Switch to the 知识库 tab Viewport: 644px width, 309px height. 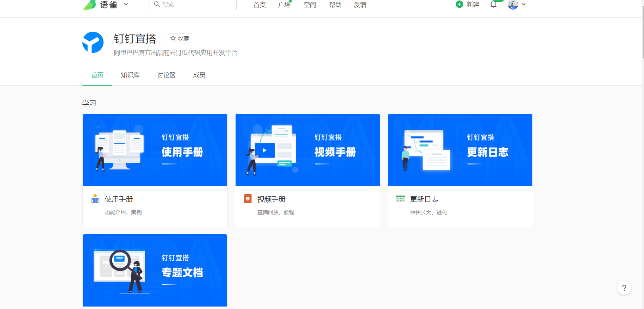[130, 75]
